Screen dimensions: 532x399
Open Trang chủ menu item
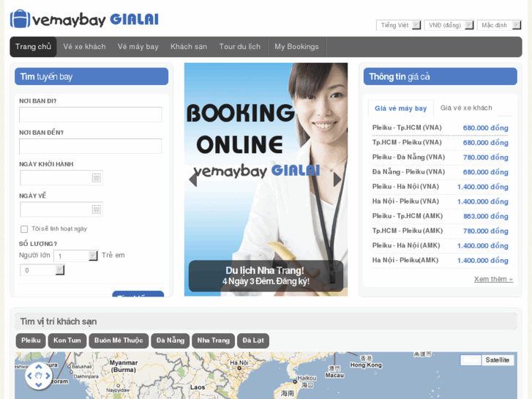(x=33, y=47)
